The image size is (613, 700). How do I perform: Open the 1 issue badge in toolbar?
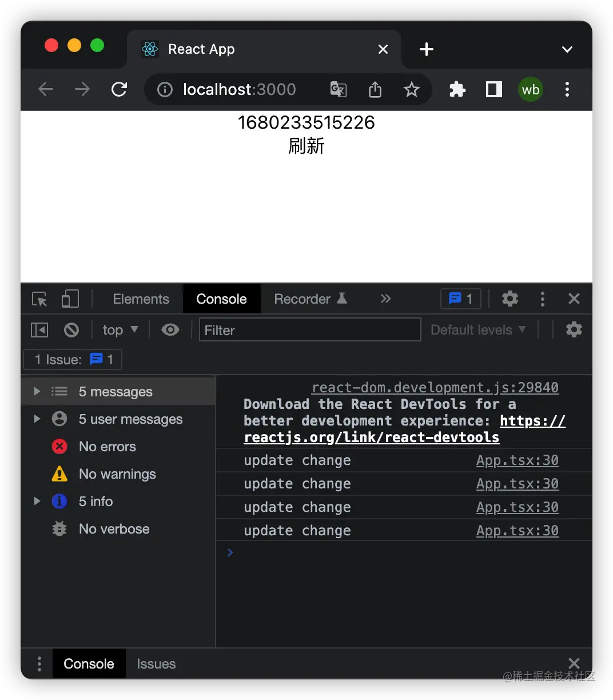(461, 299)
